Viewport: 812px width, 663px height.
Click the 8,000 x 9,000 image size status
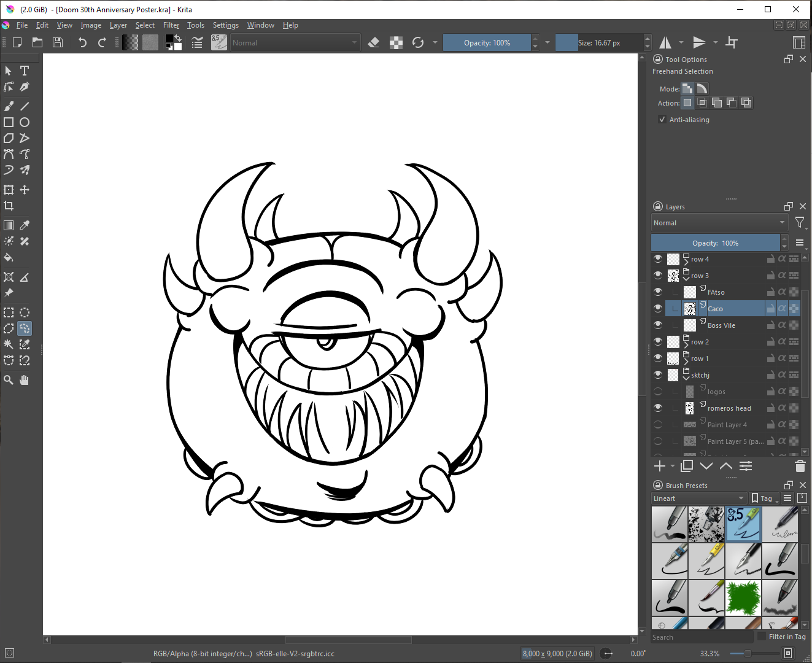pos(557,653)
